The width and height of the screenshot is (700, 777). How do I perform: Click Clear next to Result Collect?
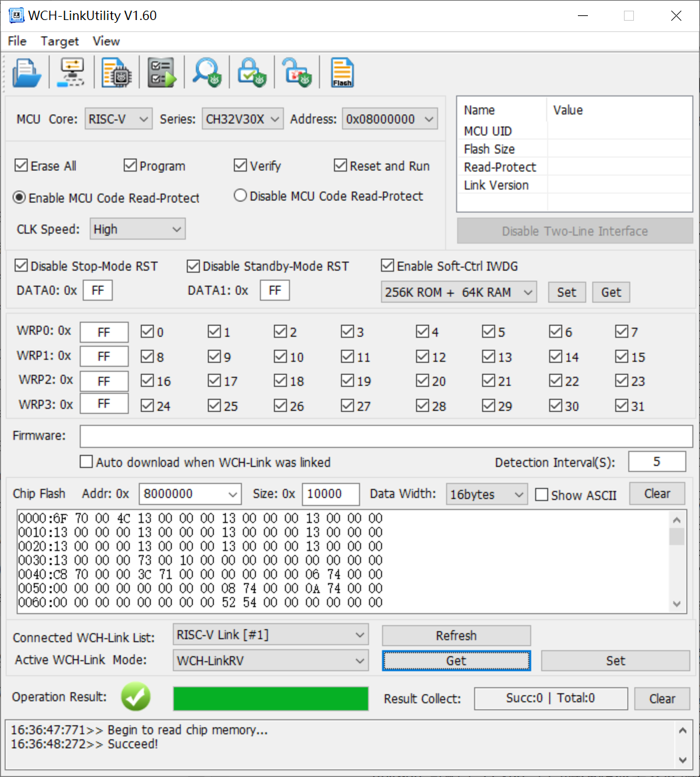(662, 698)
